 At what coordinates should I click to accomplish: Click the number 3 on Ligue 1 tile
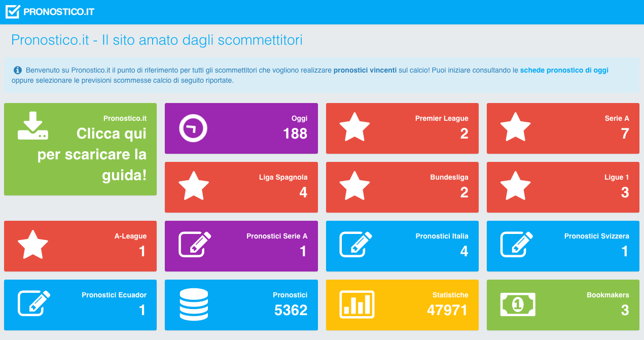(625, 192)
